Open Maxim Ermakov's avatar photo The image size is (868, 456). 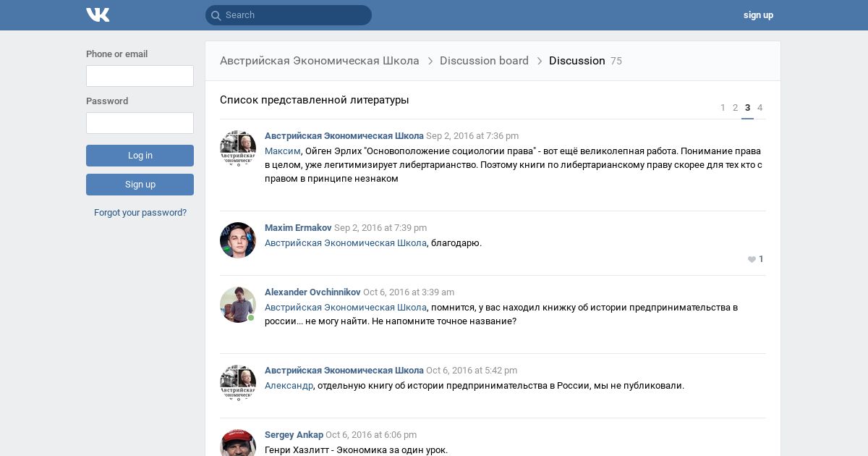click(x=238, y=240)
